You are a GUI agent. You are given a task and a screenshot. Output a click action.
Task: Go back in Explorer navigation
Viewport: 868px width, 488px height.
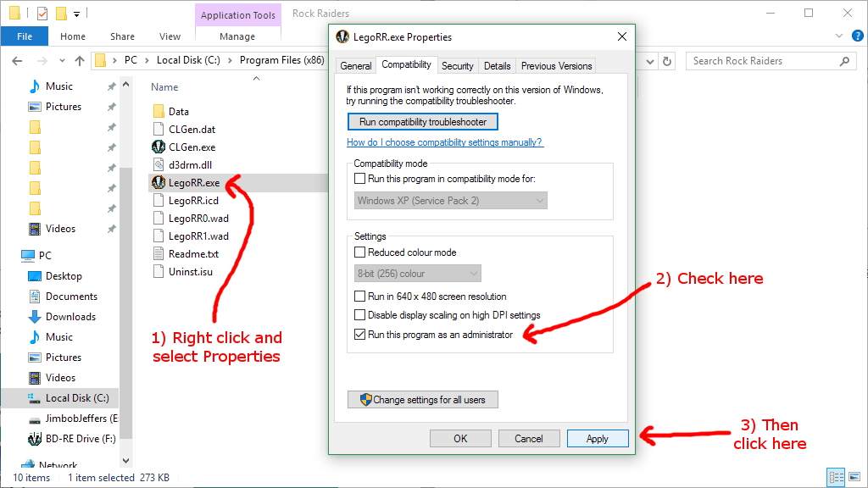(17, 61)
